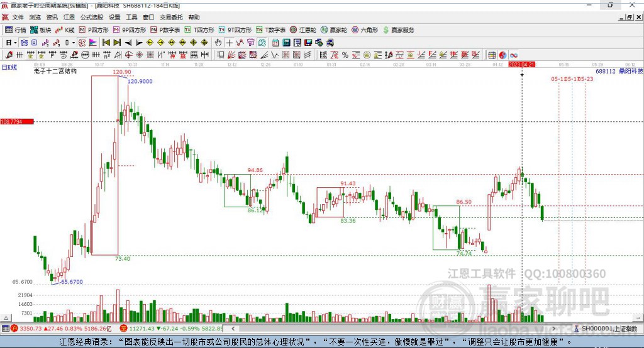Click the 沪 Shanghai index status entry
This screenshot has height=348, width=644.
[61, 329]
